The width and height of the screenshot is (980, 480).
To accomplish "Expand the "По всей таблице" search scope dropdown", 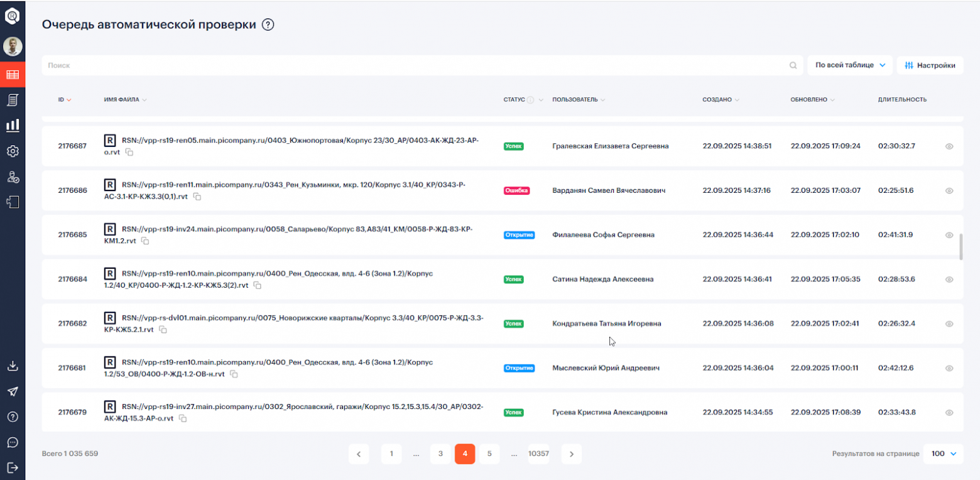I will [849, 65].
